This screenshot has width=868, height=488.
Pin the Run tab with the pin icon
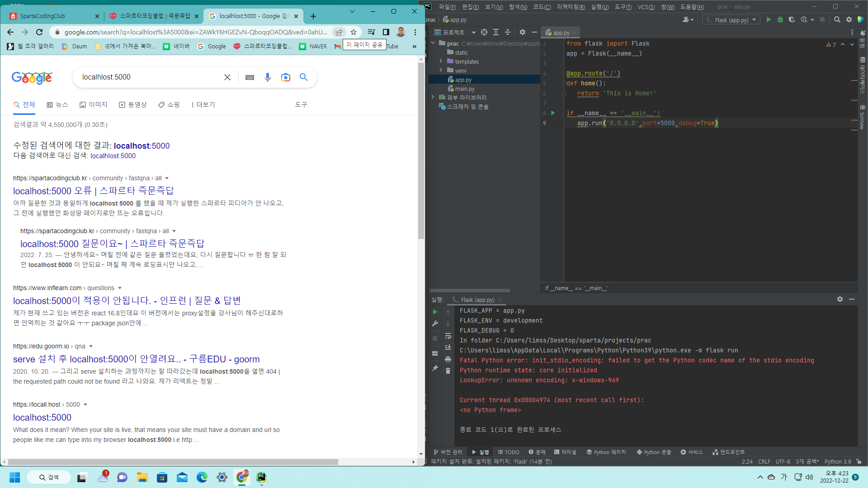(435, 368)
